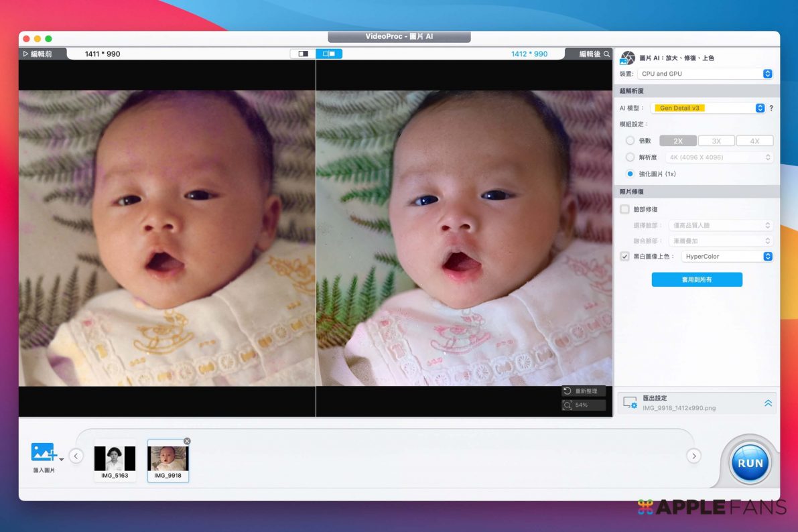This screenshot has width=798, height=532.
Task: Click the blue 套用到所有 apply-to-all button
Action: [697, 279]
